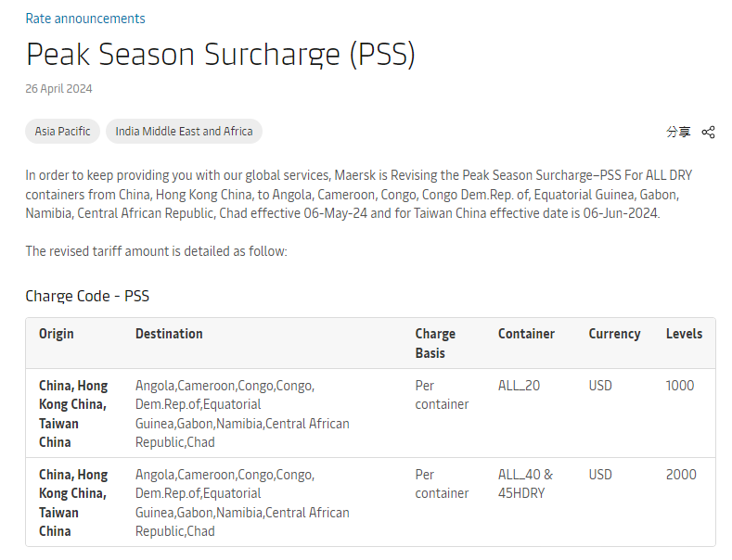Viewport: 732px width, 560px height.
Task: Select the India Middle East and Africa tag
Action: (x=184, y=131)
